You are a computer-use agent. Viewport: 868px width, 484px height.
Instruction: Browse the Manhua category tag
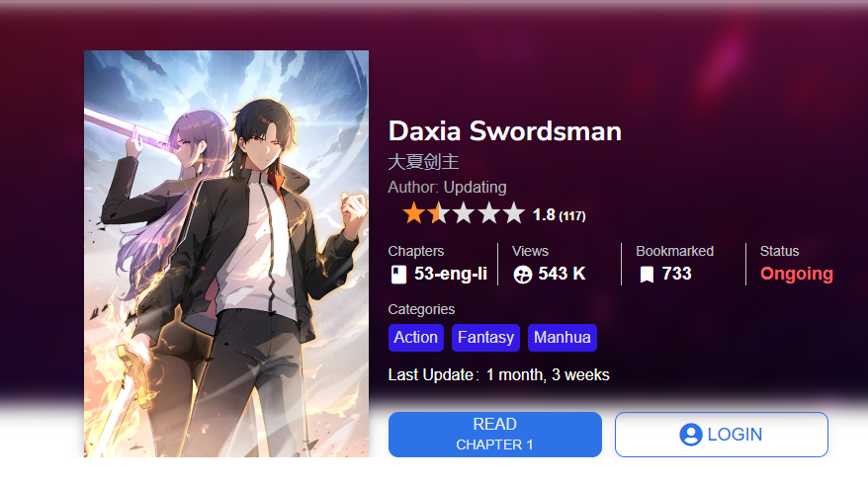pyautogui.click(x=562, y=338)
